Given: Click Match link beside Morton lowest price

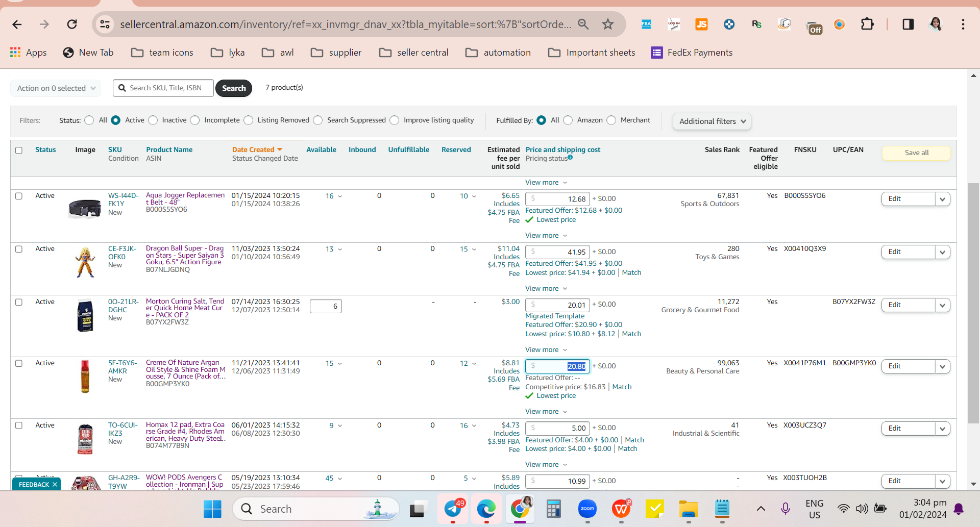Looking at the screenshot, I should (x=631, y=334).
